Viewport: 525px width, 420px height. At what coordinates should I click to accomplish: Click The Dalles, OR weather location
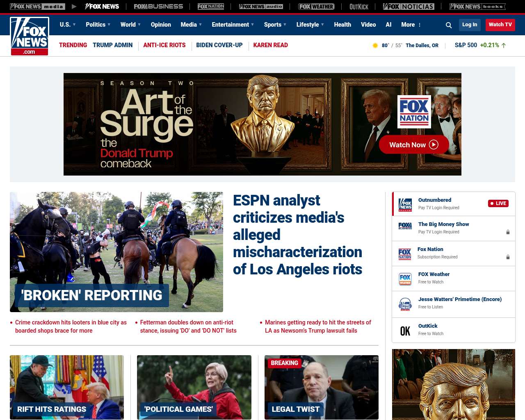422,46
